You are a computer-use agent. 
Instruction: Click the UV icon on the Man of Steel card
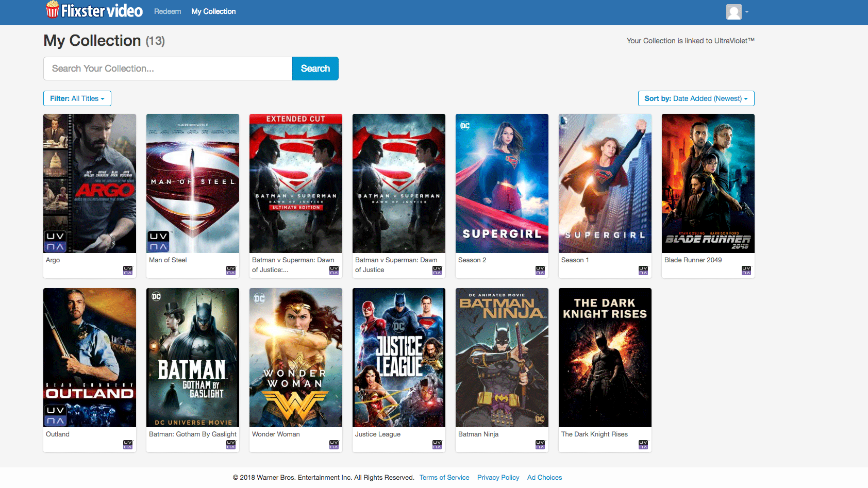pyautogui.click(x=230, y=270)
